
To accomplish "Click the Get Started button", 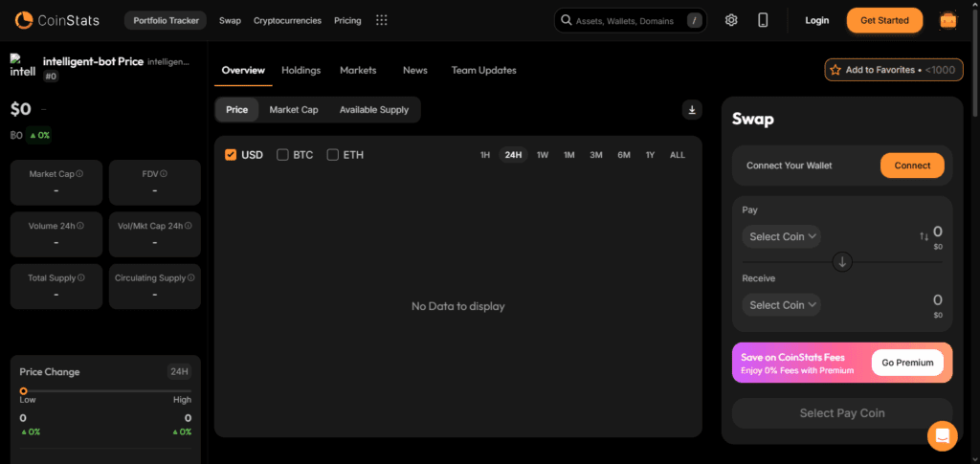I will pyautogui.click(x=884, y=21).
